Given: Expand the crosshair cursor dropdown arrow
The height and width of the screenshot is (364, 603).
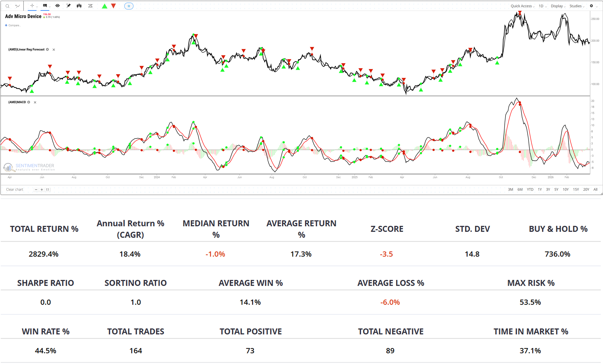Looking at the screenshot, I should tap(37, 7).
